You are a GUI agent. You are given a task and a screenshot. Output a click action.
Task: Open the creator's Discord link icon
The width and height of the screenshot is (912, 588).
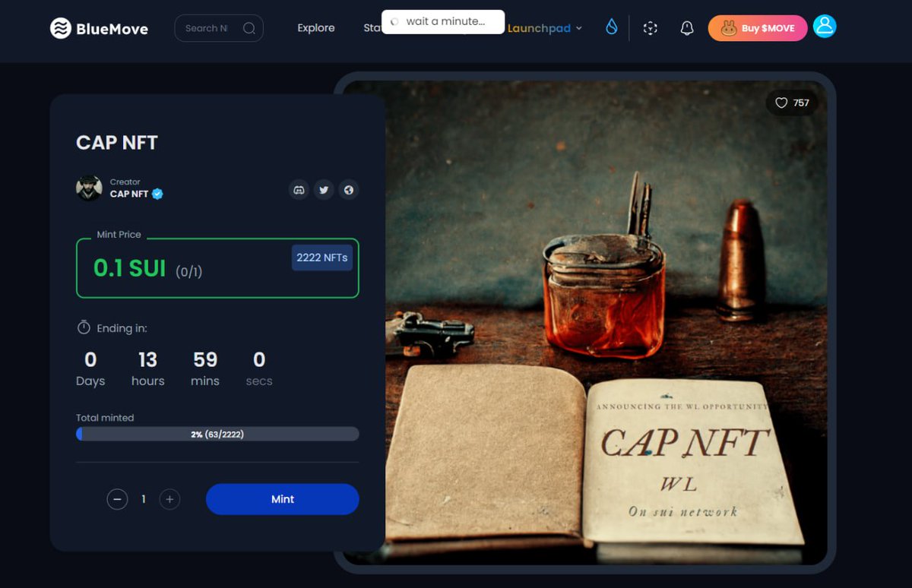[299, 190]
